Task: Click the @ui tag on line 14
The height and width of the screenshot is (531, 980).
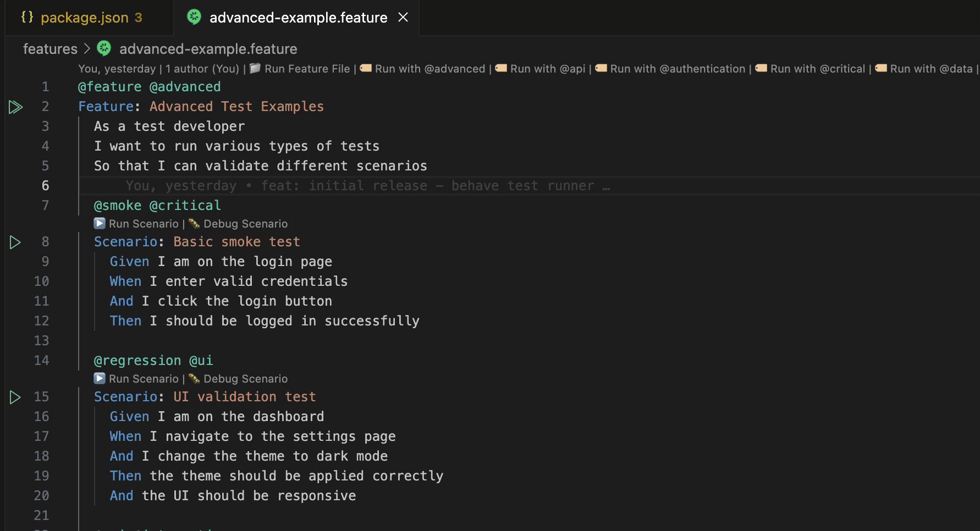Action: pos(201,361)
